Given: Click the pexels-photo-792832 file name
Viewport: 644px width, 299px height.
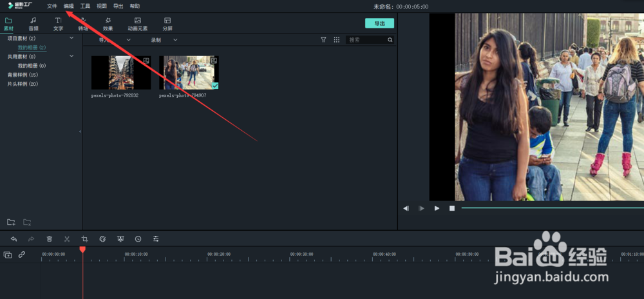Looking at the screenshot, I should click(115, 95).
